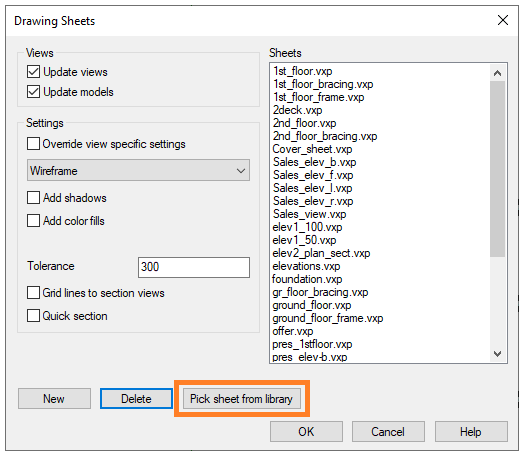
Task: Check the Add color fills box
Action: point(33,221)
